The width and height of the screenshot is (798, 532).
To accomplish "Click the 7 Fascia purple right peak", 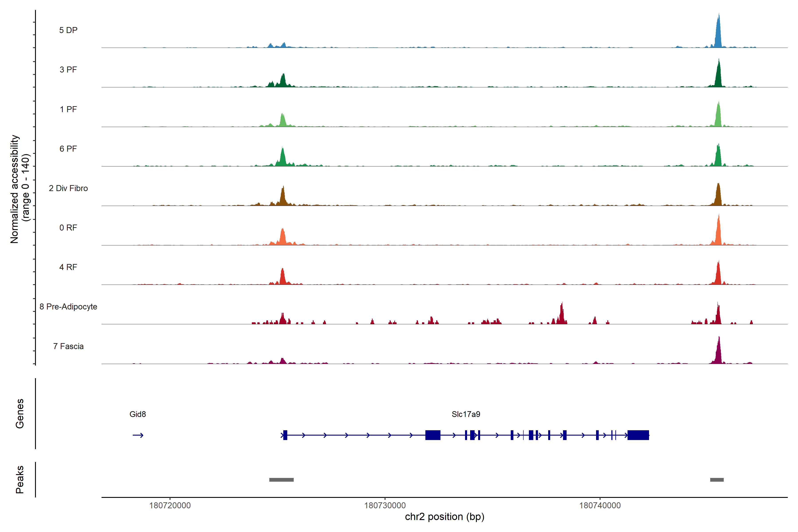I will pyautogui.click(x=718, y=353).
